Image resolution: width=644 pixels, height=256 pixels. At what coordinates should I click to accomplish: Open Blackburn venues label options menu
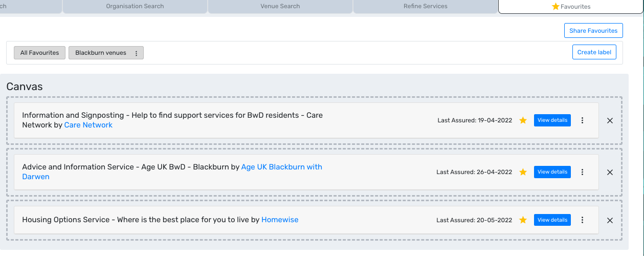[x=136, y=53]
